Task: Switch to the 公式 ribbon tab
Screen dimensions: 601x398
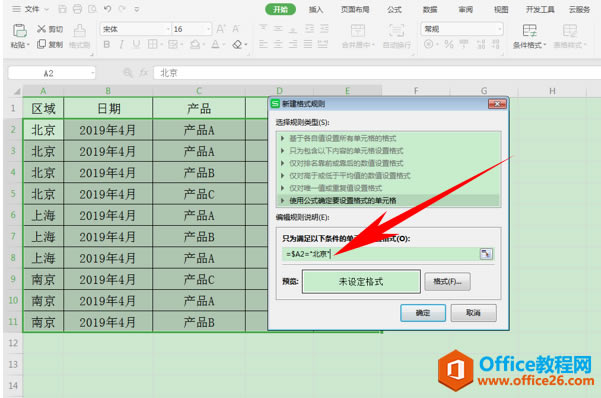Action: click(394, 10)
